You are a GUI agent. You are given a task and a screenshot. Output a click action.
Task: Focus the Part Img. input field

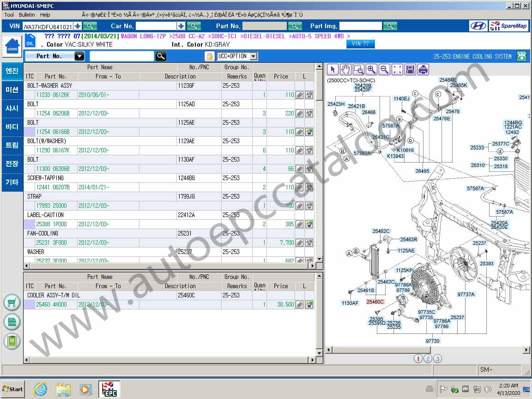coord(360,26)
